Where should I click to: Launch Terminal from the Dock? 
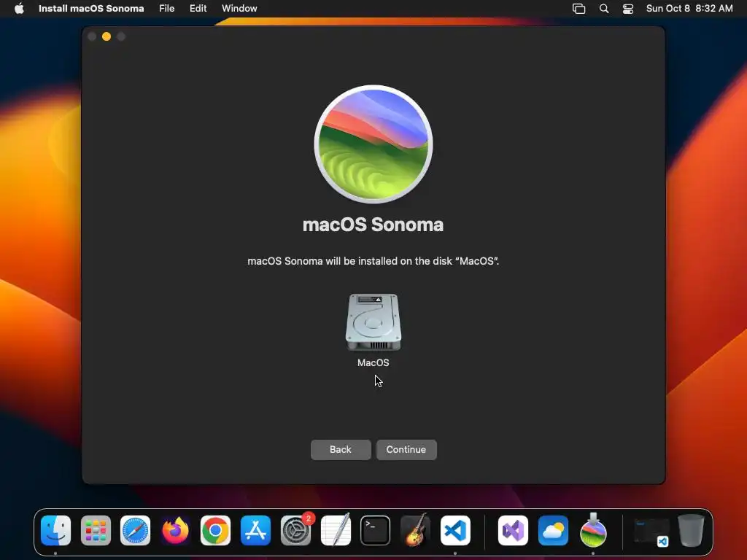coord(376,531)
